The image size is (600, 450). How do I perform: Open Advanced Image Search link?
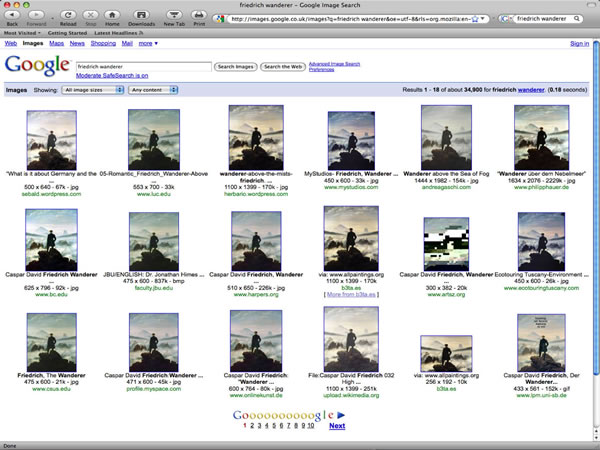point(334,64)
